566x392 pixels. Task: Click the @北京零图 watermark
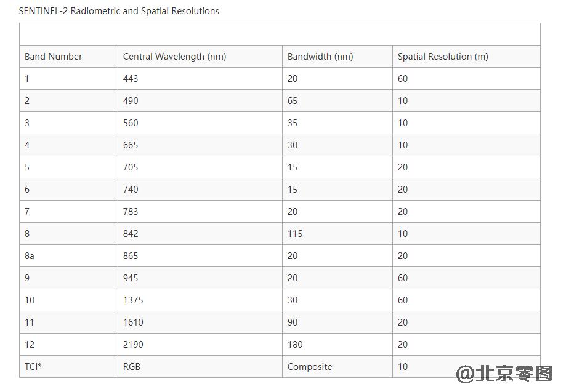tap(504, 373)
